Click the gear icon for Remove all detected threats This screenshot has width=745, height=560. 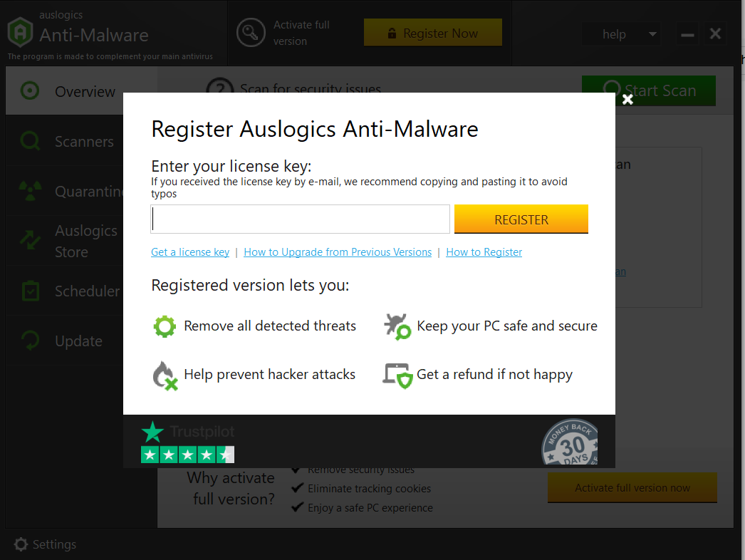(x=165, y=326)
